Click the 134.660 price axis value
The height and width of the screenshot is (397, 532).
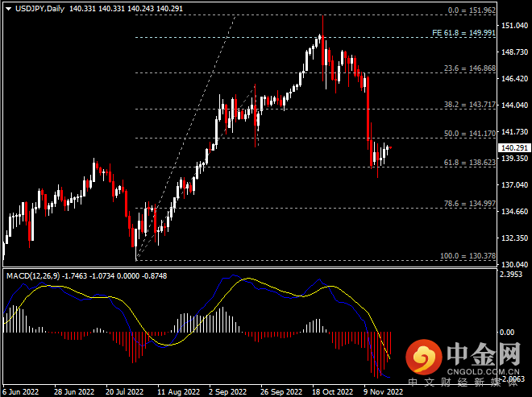click(515, 212)
